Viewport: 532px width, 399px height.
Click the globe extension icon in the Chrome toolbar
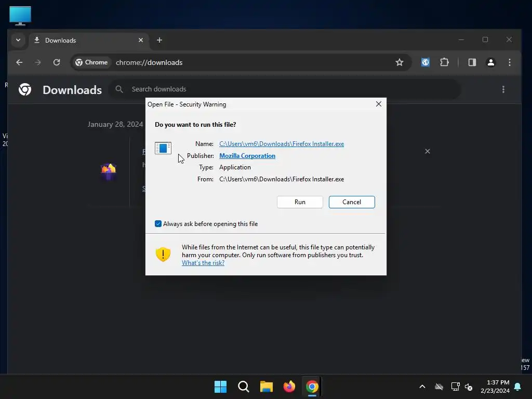(425, 62)
